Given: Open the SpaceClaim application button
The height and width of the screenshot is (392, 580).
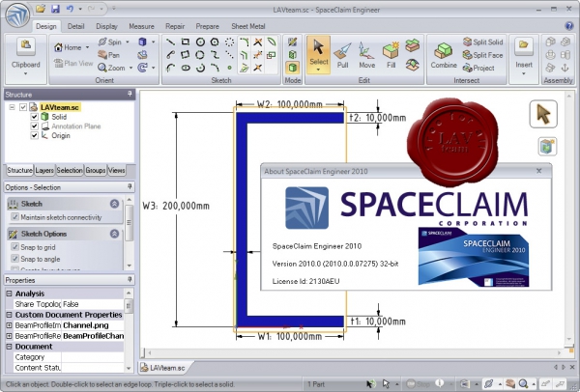Looking at the screenshot, I should [17, 14].
